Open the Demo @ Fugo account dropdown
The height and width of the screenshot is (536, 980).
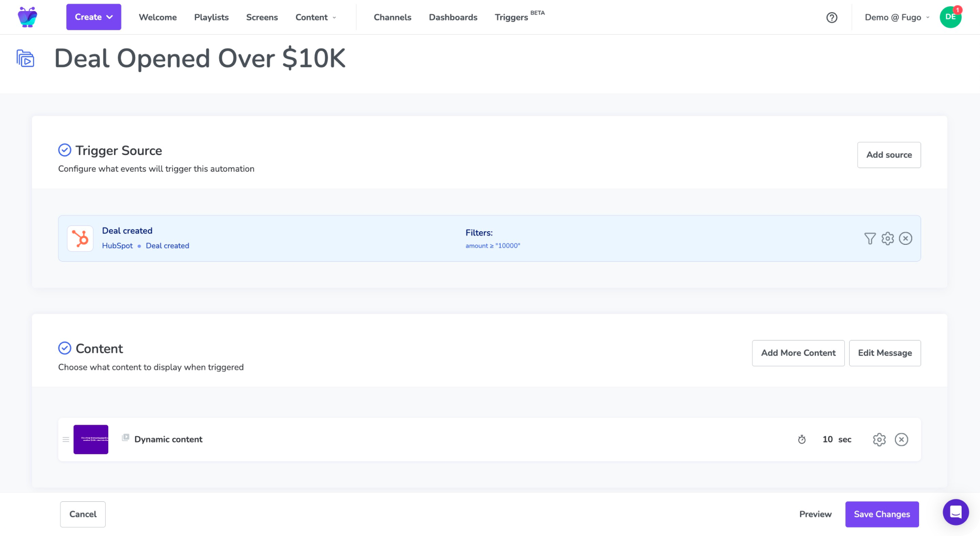tap(896, 17)
